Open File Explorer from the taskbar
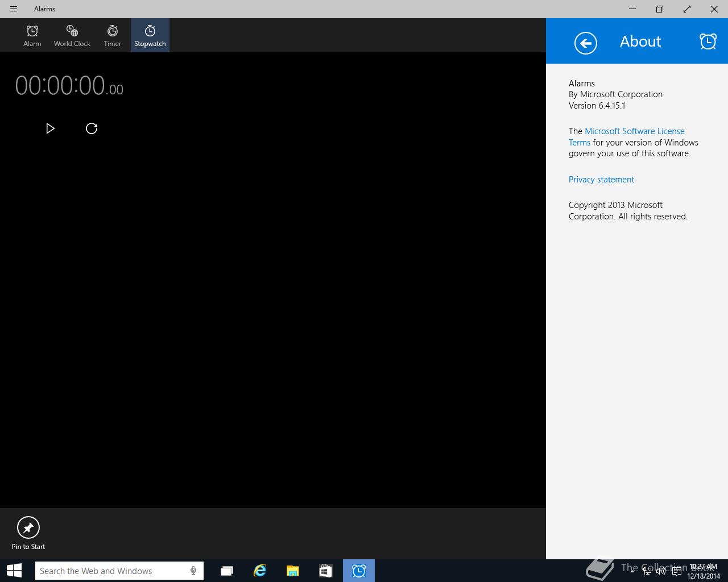 click(x=293, y=571)
